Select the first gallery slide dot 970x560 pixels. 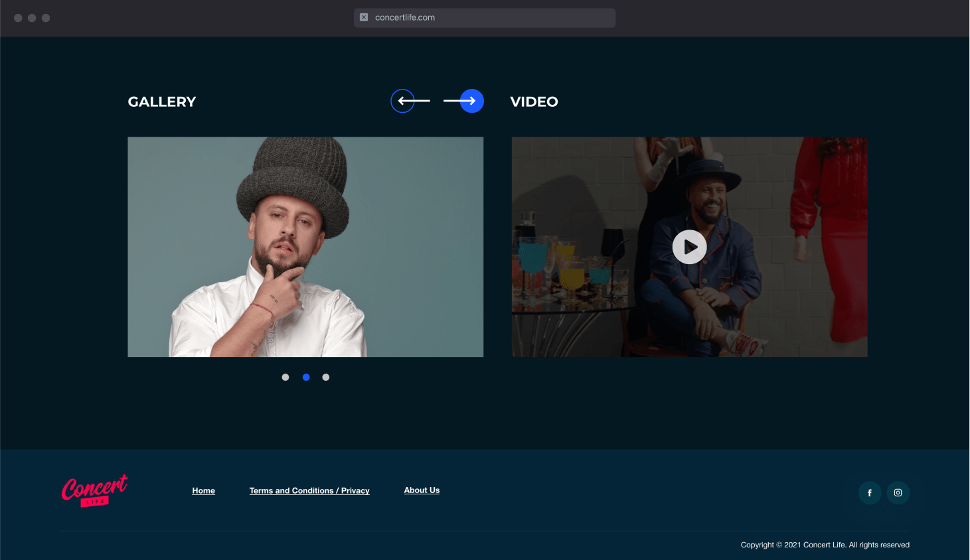[285, 378]
